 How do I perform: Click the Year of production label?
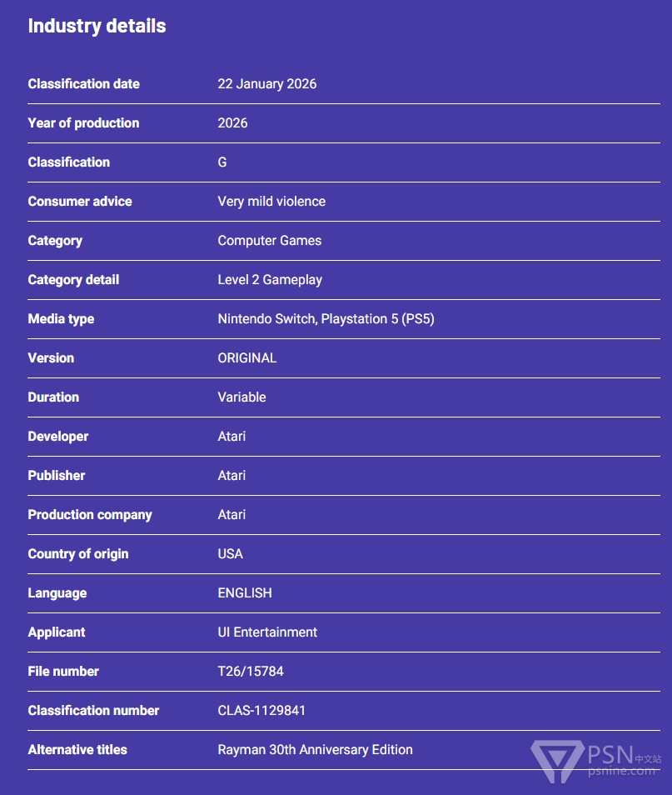[x=83, y=123]
